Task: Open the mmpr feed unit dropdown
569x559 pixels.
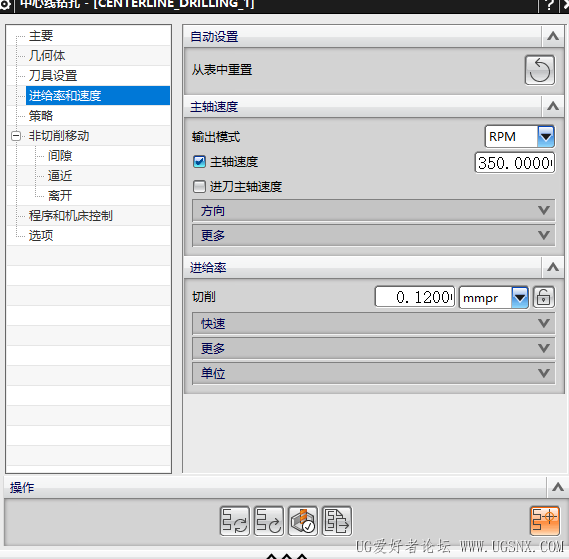Action: click(x=520, y=297)
